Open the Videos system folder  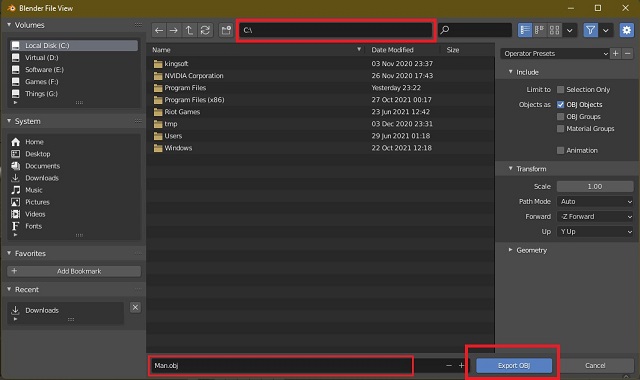(73, 214)
